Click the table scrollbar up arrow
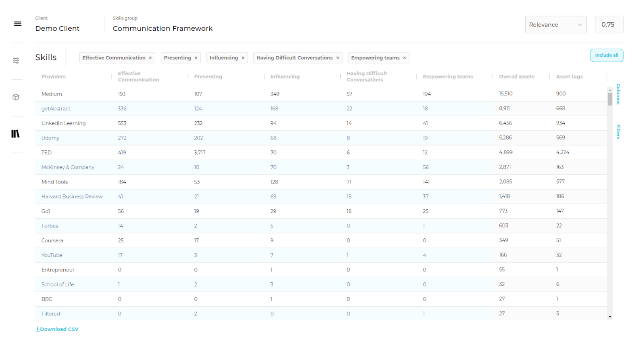The image size is (644, 348). (x=610, y=90)
